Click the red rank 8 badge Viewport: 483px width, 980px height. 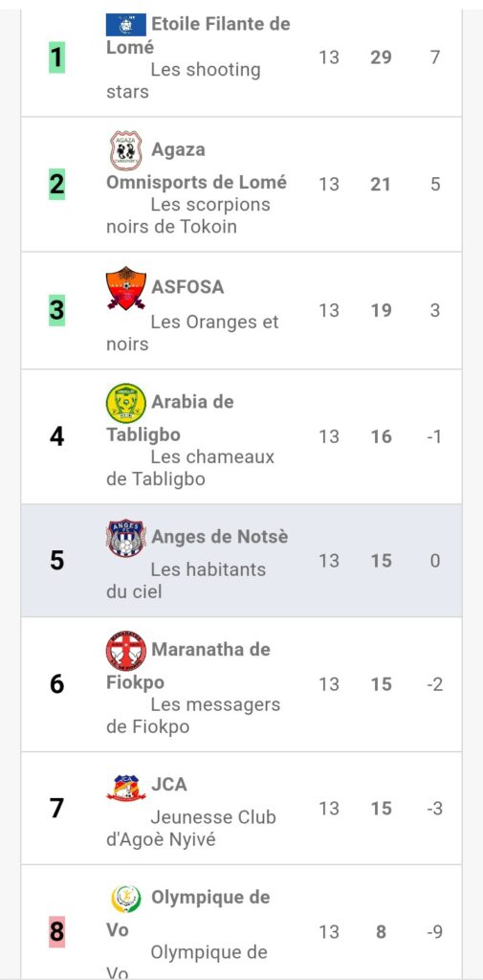point(56,932)
